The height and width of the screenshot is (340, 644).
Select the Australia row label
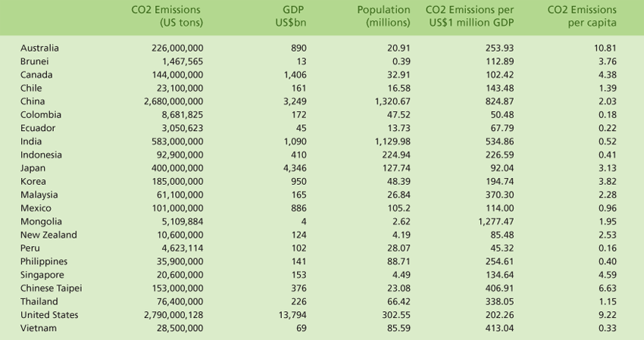pos(39,48)
